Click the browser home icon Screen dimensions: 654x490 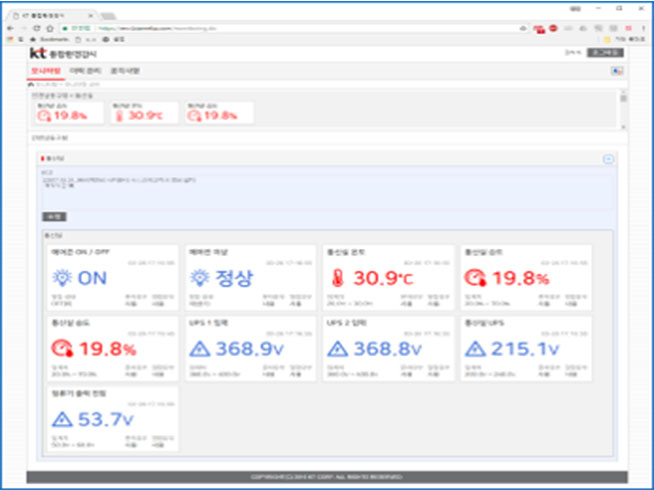point(50,28)
